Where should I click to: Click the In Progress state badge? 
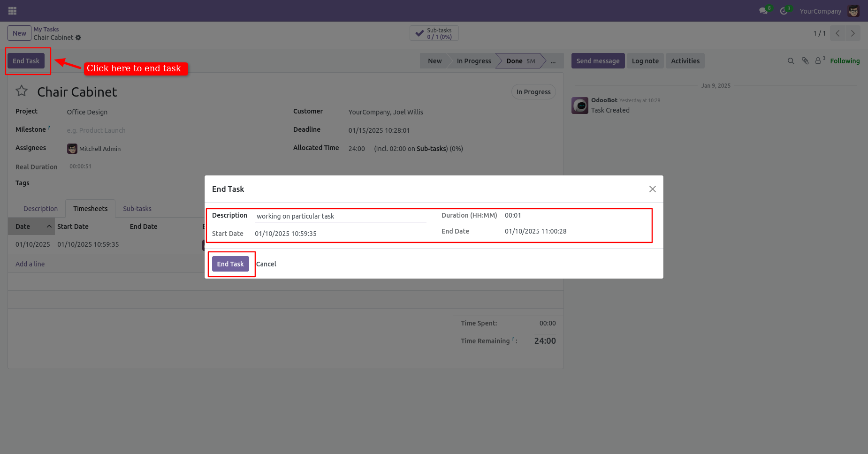tap(533, 92)
